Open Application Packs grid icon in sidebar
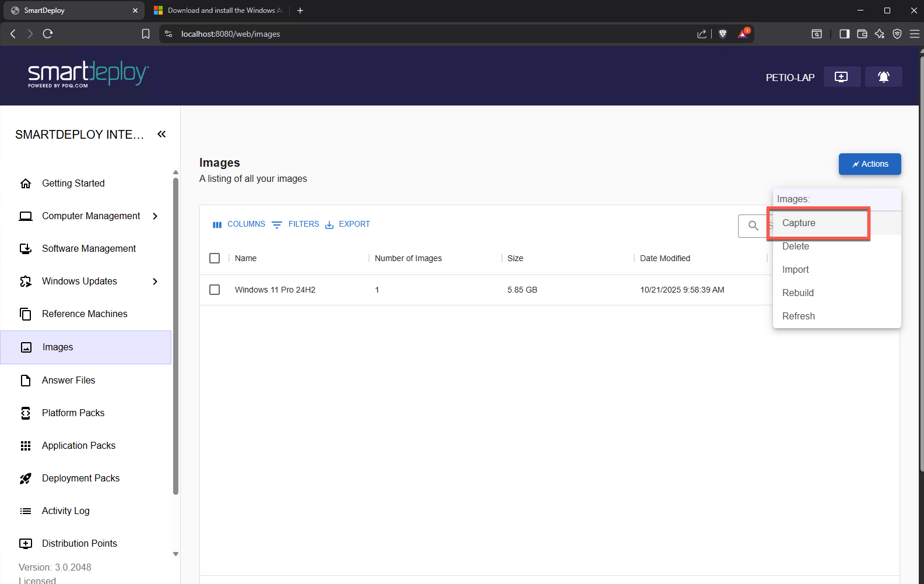The height and width of the screenshot is (584, 924). (26, 446)
